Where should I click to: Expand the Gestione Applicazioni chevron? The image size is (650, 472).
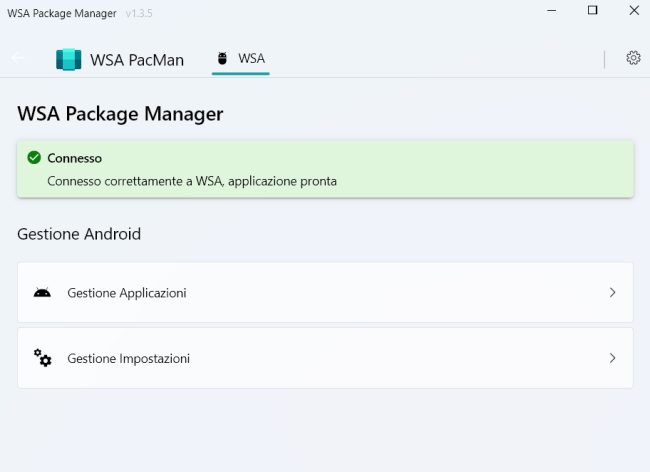pos(612,293)
